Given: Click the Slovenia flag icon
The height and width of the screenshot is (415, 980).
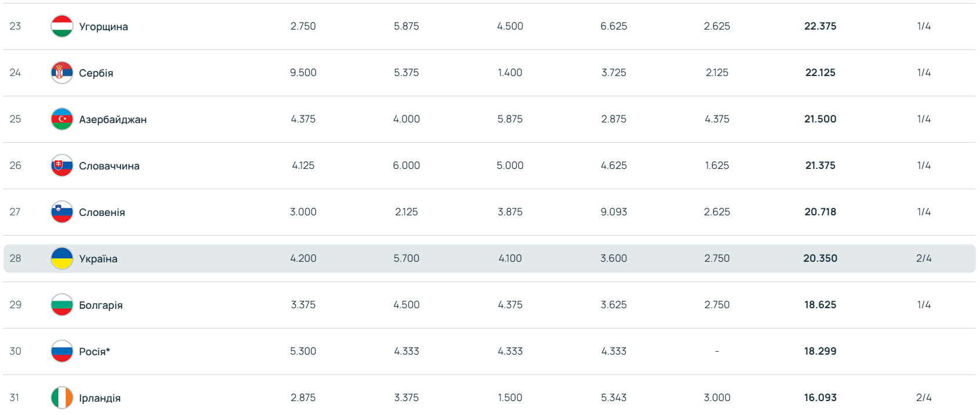Looking at the screenshot, I should [x=62, y=212].
